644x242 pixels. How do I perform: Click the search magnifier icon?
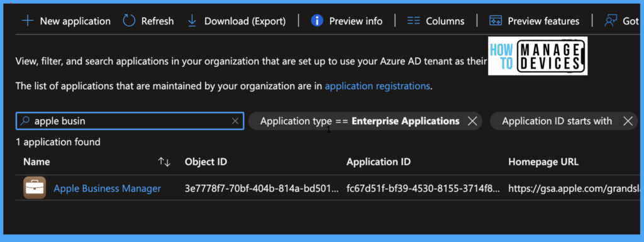click(25, 121)
